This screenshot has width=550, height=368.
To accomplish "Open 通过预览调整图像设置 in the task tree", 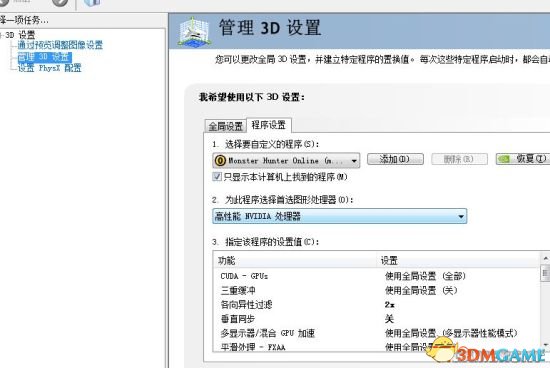I will (x=60, y=45).
